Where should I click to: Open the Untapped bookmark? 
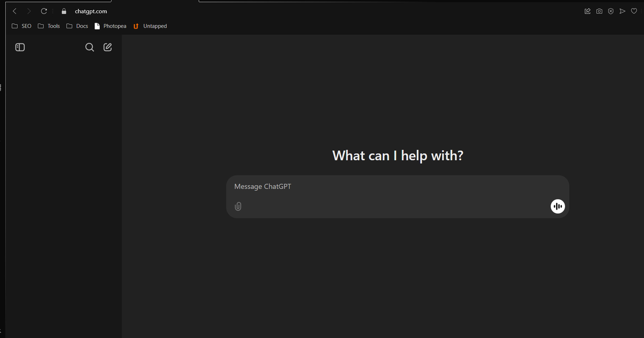pos(150,26)
